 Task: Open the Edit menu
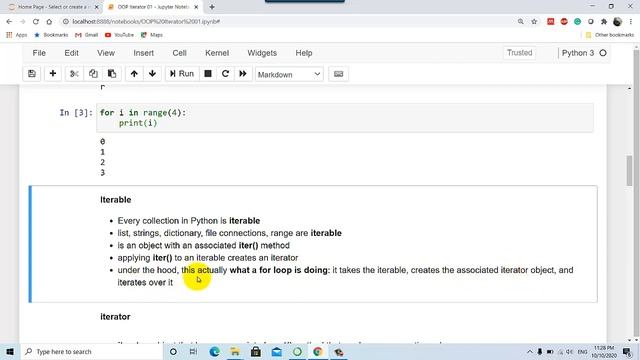click(71, 53)
